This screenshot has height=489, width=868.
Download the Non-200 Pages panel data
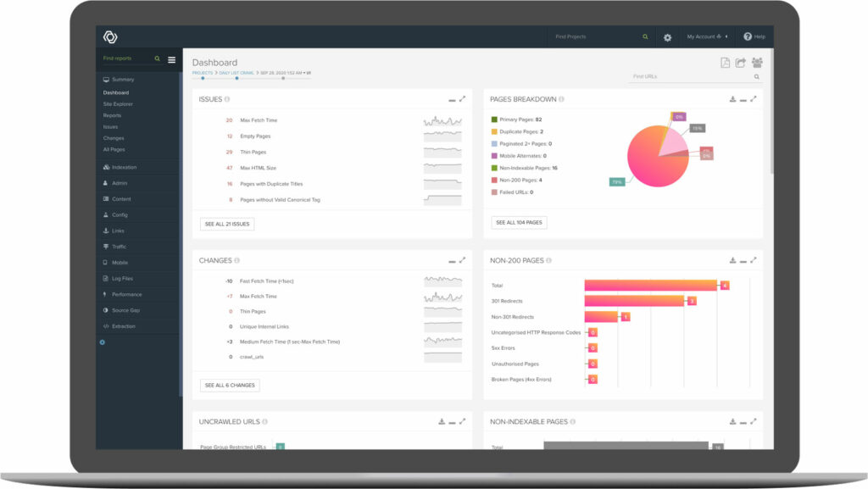732,260
